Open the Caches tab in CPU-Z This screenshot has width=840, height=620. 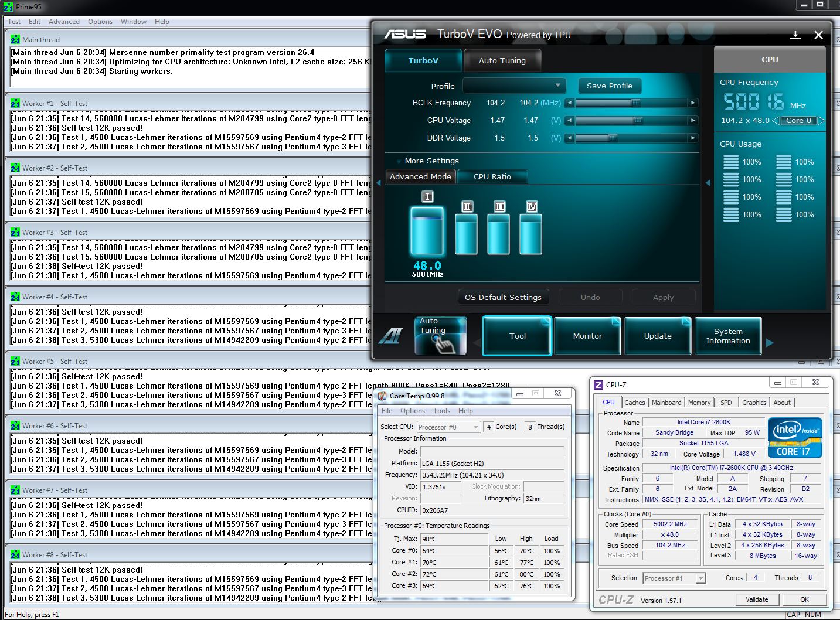(634, 403)
